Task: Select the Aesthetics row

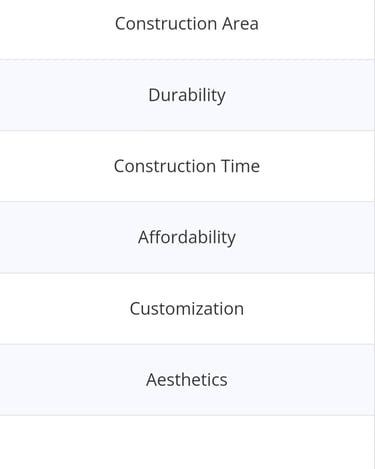Action: click(x=187, y=380)
